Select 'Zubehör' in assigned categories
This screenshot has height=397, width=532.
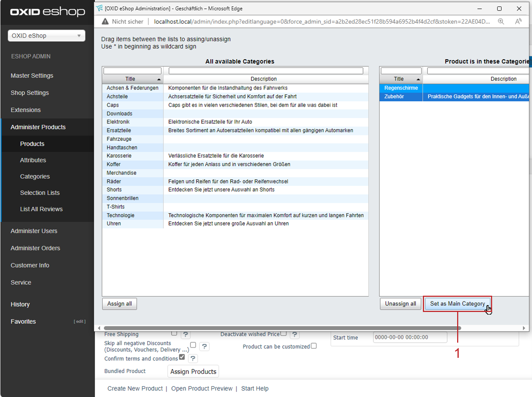click(454, 96)
